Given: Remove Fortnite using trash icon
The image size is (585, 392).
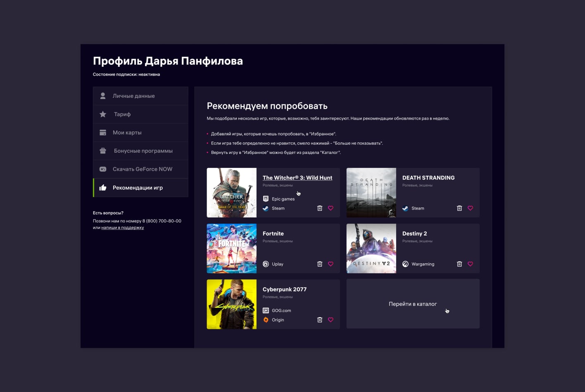Looking at the screenshot, I should point(320,264).
